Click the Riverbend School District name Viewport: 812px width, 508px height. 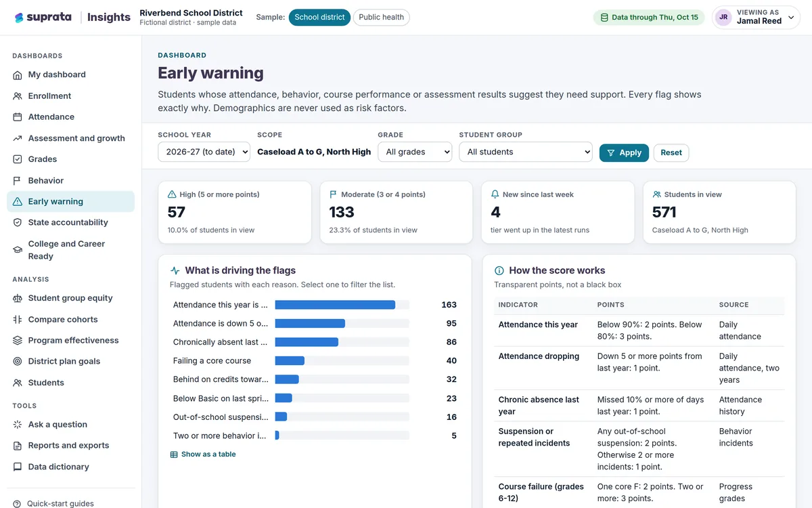[x=191, y=13]
